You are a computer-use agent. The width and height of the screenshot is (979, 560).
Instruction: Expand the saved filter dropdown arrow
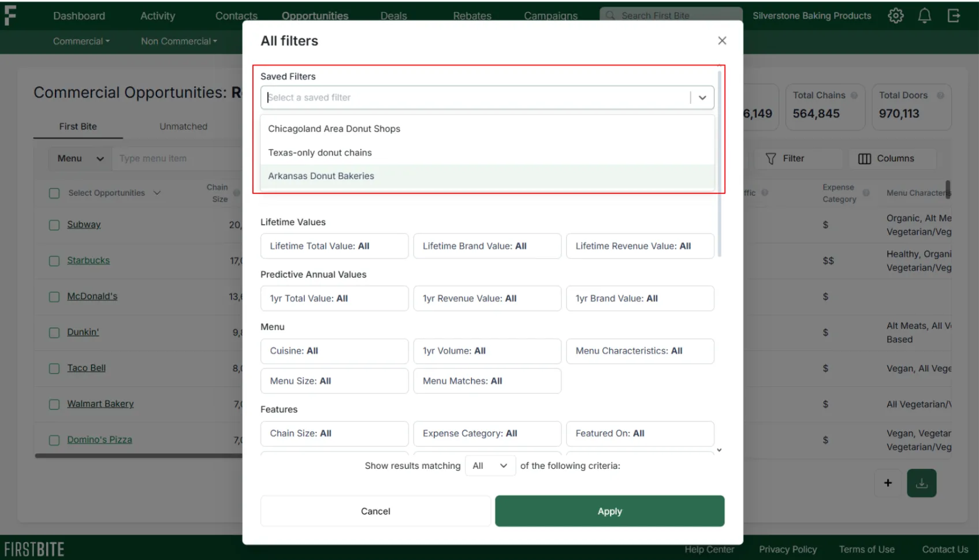(x=702, y=98)
